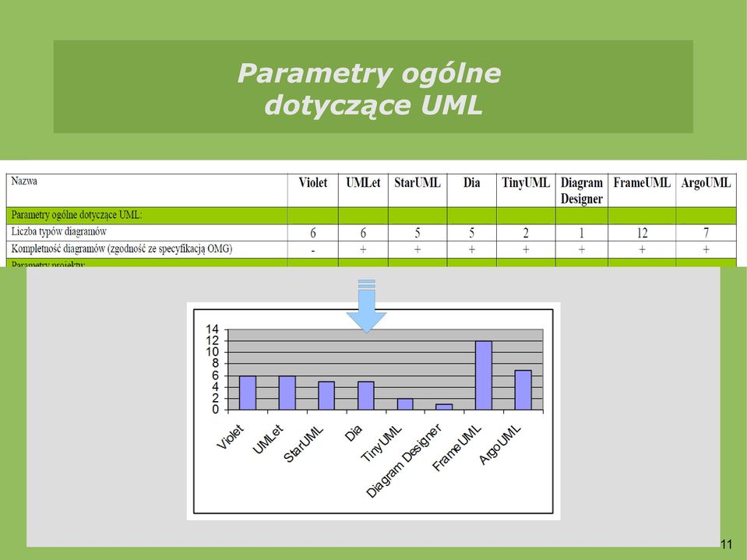Screen dimensions: 747x560
Task: Select the Dia bar in the chart
Action: coord(366,396)
